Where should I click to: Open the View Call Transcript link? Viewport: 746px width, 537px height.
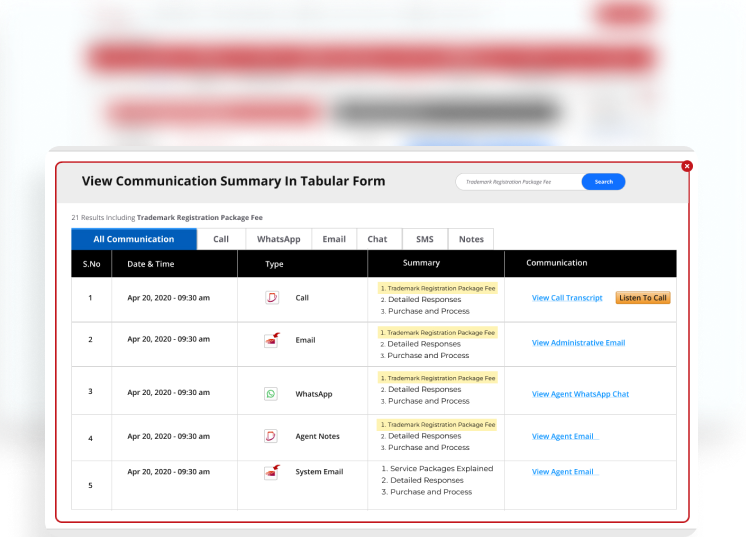tap(567, 298)
